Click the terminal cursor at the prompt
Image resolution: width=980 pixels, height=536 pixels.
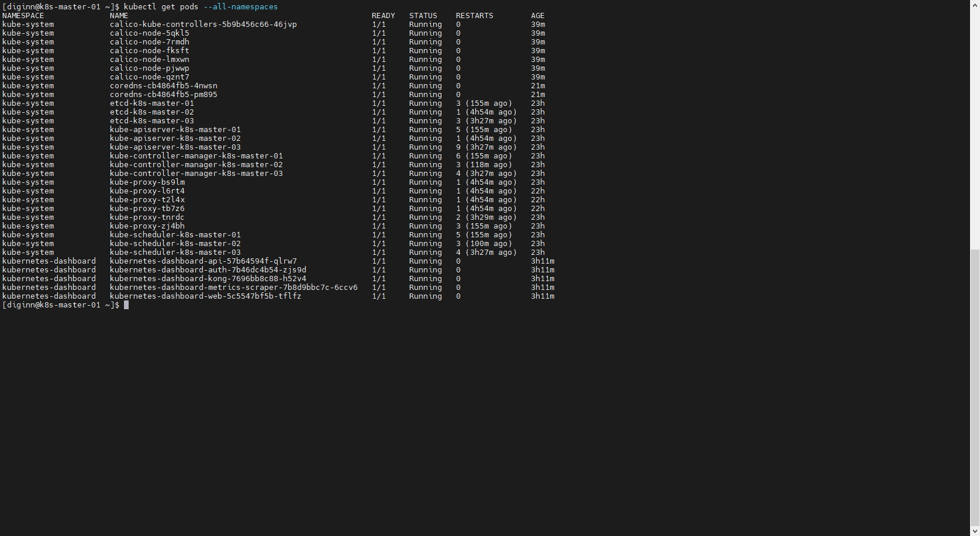point(126,305)
